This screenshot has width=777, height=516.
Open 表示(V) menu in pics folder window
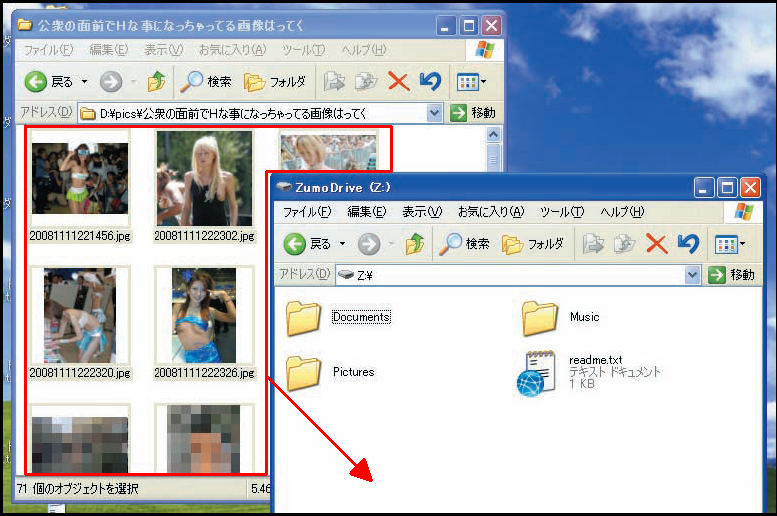tap(164, 50)
